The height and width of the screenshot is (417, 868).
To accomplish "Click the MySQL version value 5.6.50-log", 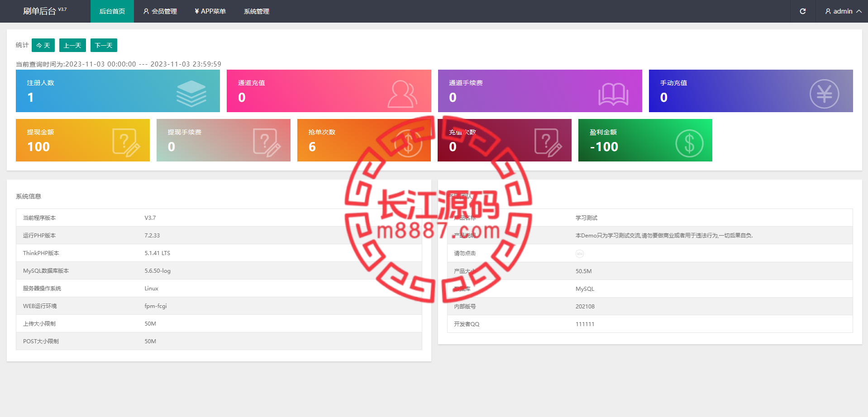I will click(157, 271).
